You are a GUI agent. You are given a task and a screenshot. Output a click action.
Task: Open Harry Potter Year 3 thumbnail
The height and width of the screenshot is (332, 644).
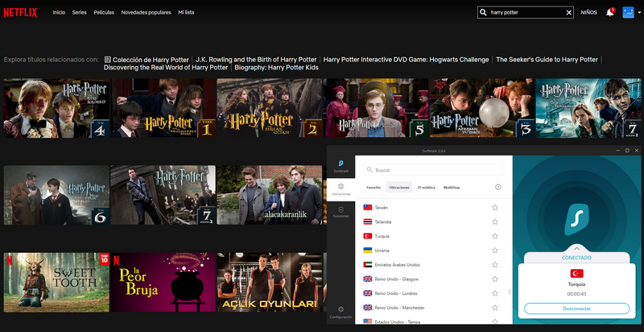(x=482, y=108)
